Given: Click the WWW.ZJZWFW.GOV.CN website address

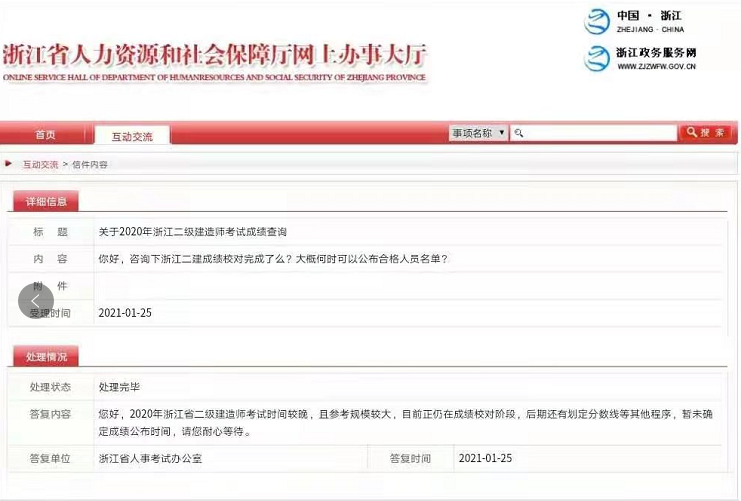Looking at the screenshot, I should tap(656, 67).
